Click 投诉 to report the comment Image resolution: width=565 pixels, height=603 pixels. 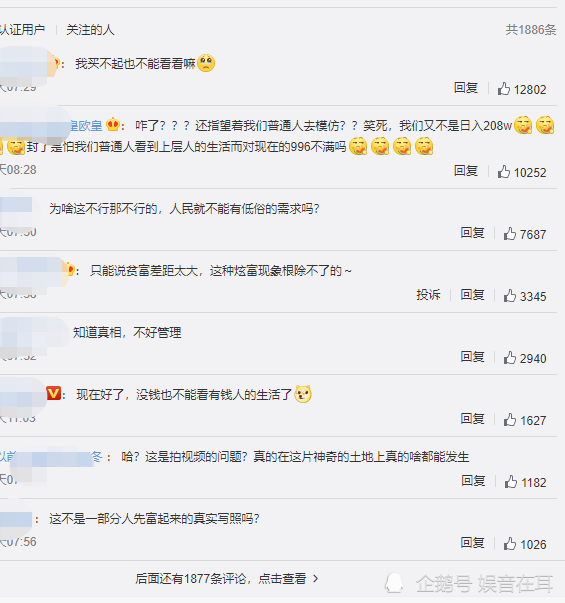pos(428,295)
